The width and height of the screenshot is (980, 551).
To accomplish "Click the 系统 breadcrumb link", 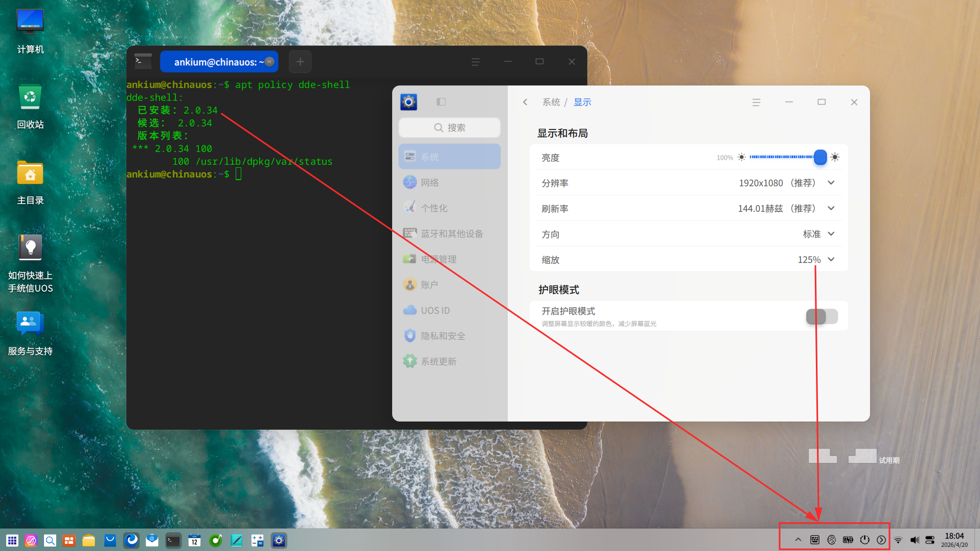I will pos(551,102).
